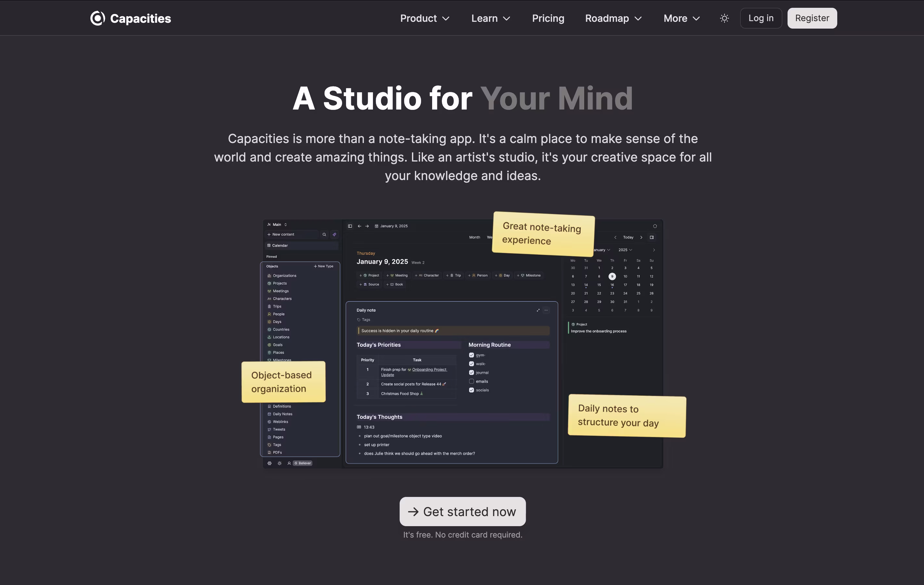This screenshot has width=924, height=585.
Task: Click previous chevron left of Today
Action: [x=615, y=238]
